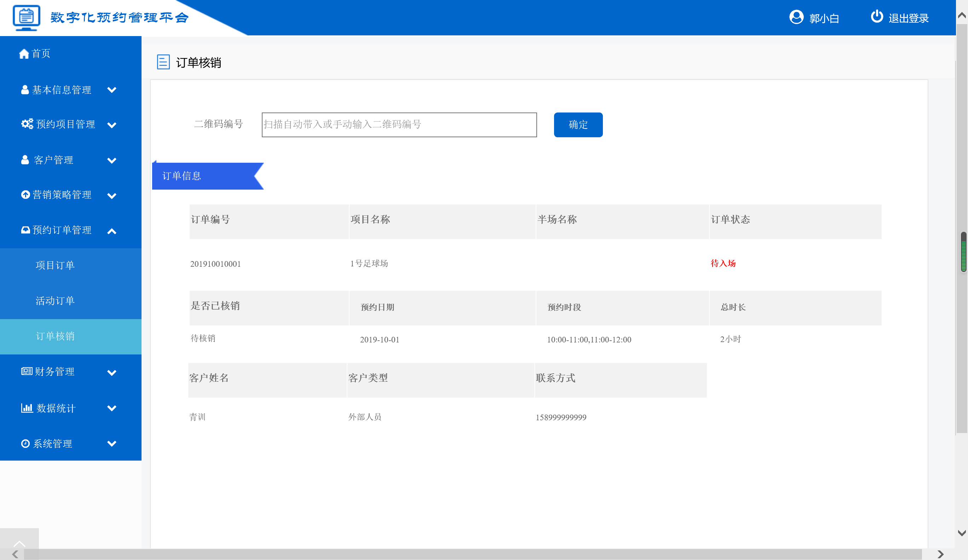This screenshot has height=560, width=968.
Task: Click the back-to-top arrow at bottom left
Action: [x=19, y=543]
